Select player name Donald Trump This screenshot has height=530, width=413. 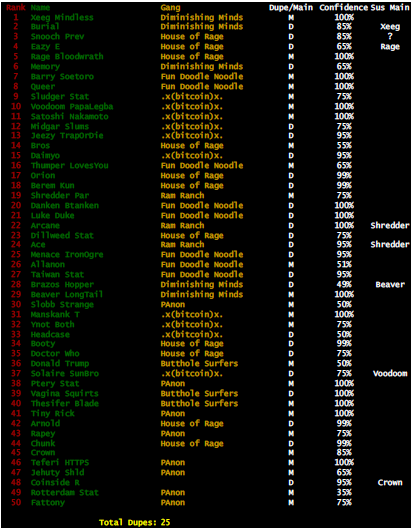click(x=60, y=364)
